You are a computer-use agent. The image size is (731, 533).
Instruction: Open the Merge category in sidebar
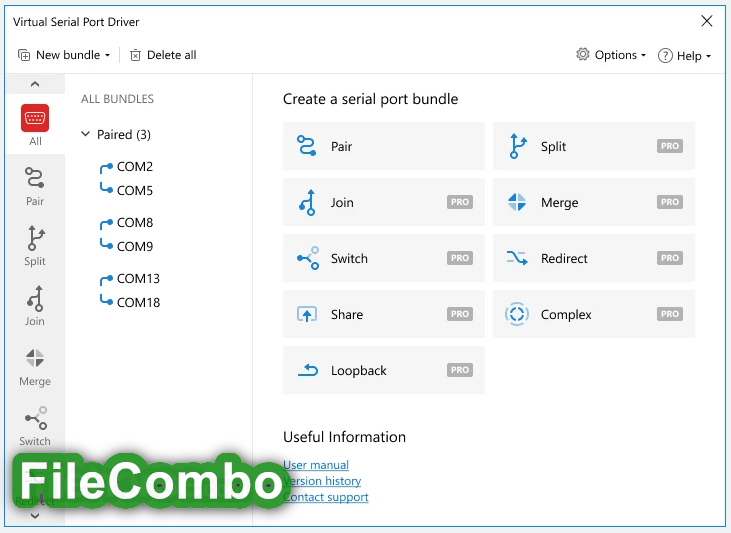[35, 367]
